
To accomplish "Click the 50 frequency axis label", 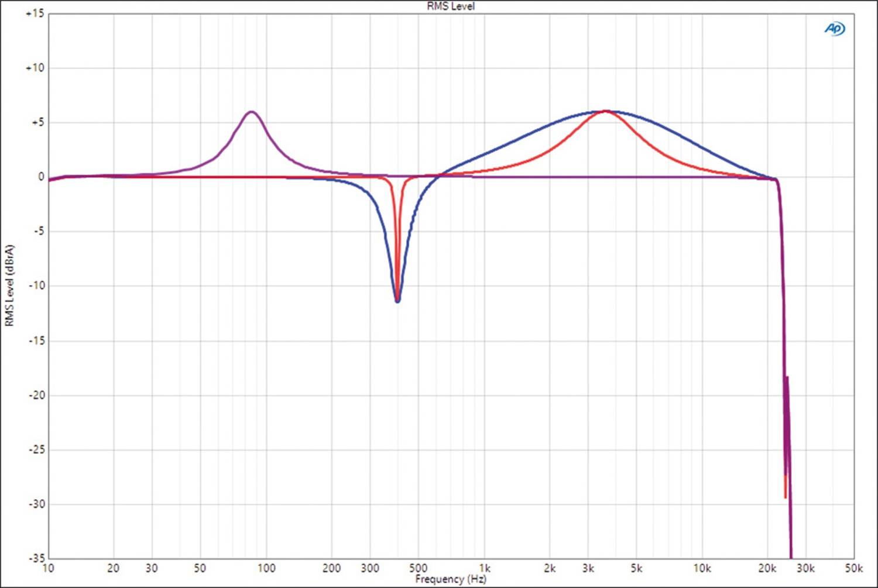I will pyautogui.click(x=200, y=568).
